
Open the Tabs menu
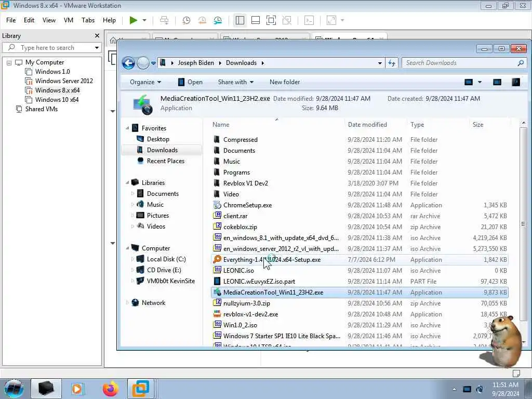88,20
